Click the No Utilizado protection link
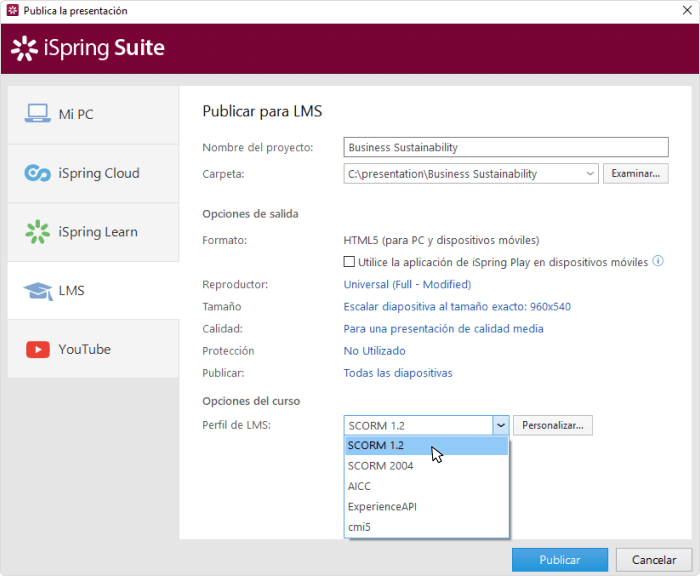Viewport: 700px width, 576px height. click(x=375, y=351)
